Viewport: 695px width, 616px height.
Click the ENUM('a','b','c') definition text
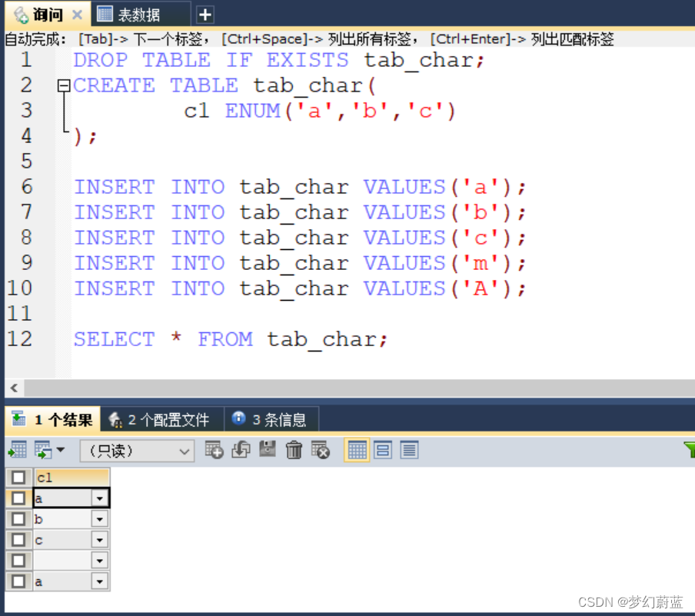[340, 111]
